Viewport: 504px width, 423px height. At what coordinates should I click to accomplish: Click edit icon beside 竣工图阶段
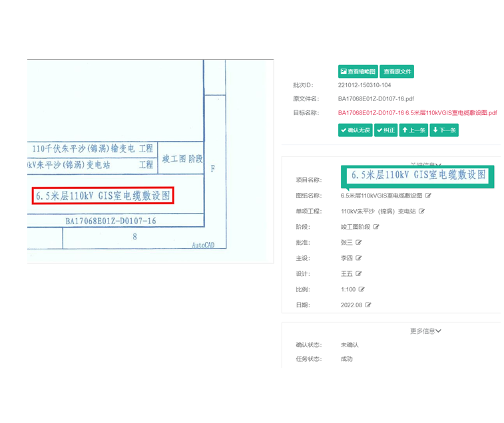pos(376,227)
